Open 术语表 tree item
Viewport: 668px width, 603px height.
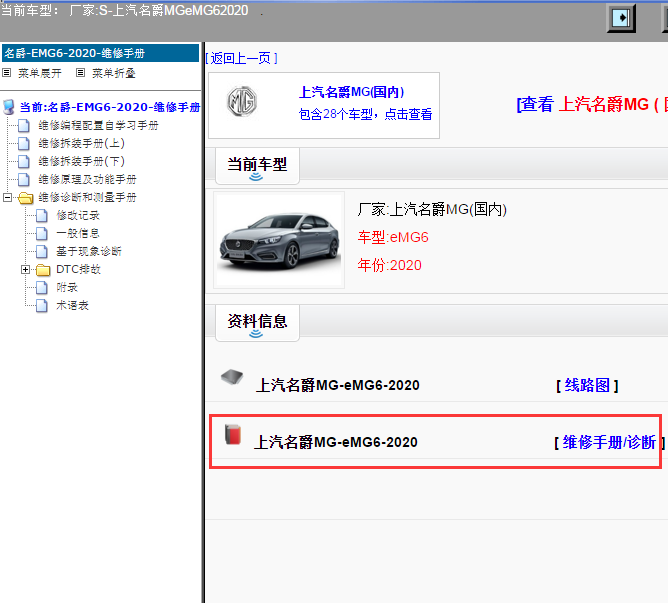tap(72, 306)
